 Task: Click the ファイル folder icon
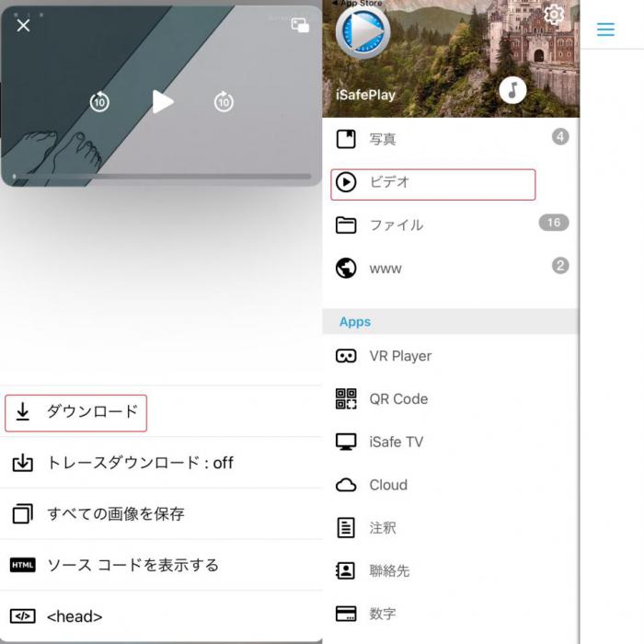[x=346, y=225]
